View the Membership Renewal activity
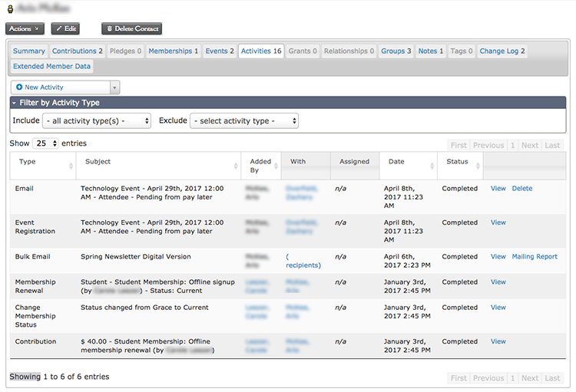This screenshot has height=392, width=576. pos(498,282)
